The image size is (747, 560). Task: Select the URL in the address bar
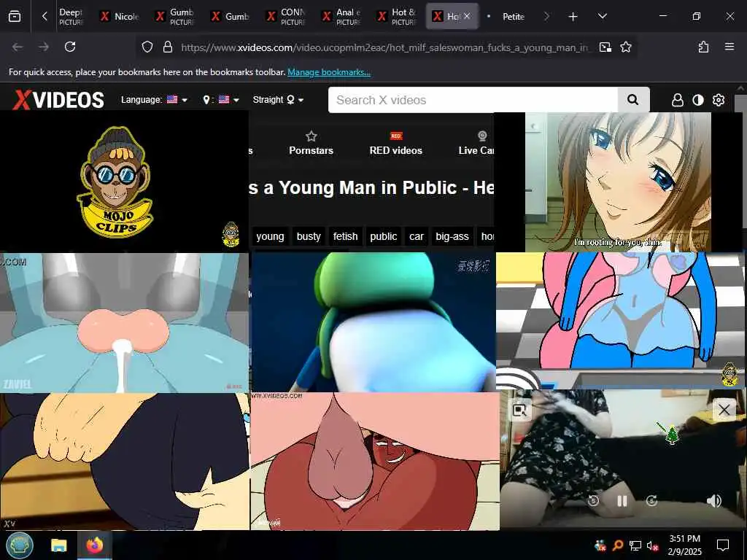pos(384,47)
